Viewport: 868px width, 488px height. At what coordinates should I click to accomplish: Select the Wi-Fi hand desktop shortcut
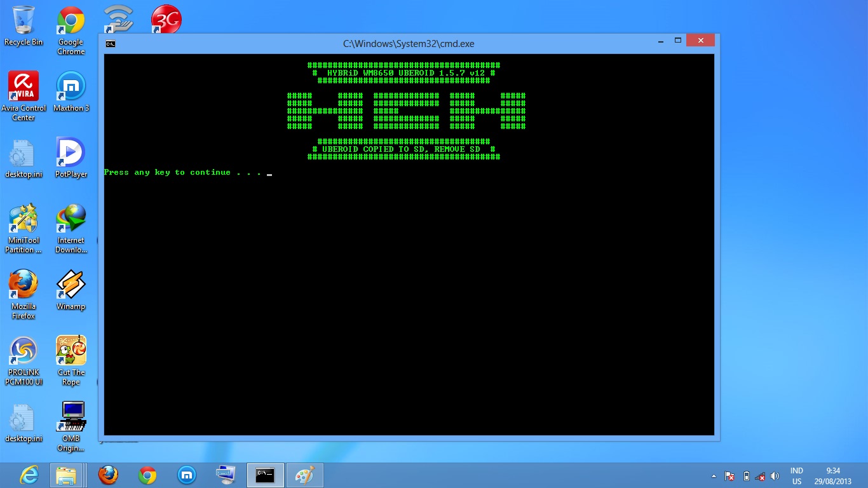[x=118, y=19]
